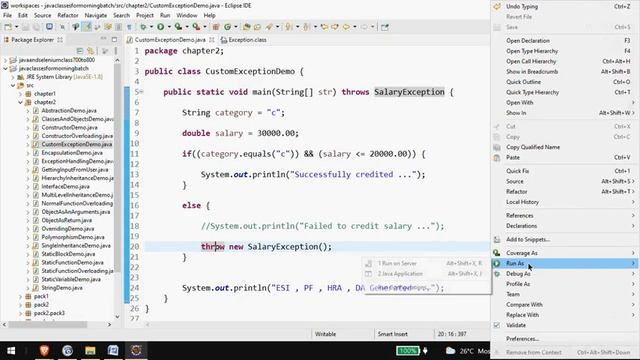The width and height of the screenshot is (640, 360).
Task: Open File Explorer from taskbar
Action: (x=90, y=350)
